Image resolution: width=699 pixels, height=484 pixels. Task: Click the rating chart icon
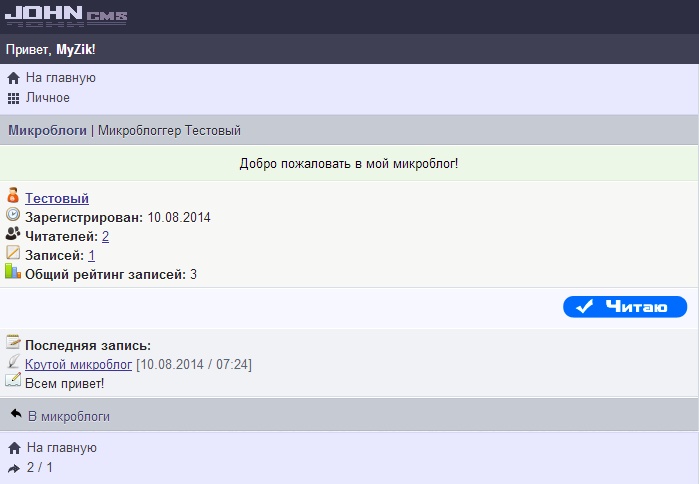pyautogui.click(x=13, y=272)
